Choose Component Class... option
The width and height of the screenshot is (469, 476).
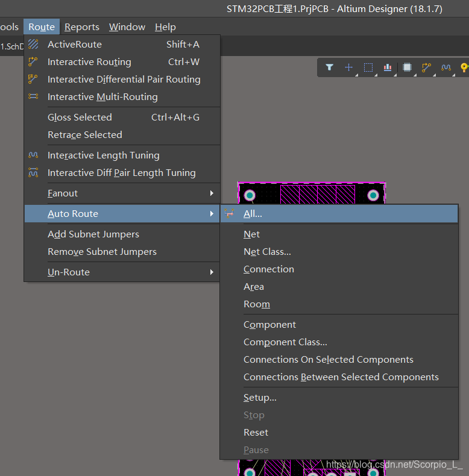coord(339,342)
